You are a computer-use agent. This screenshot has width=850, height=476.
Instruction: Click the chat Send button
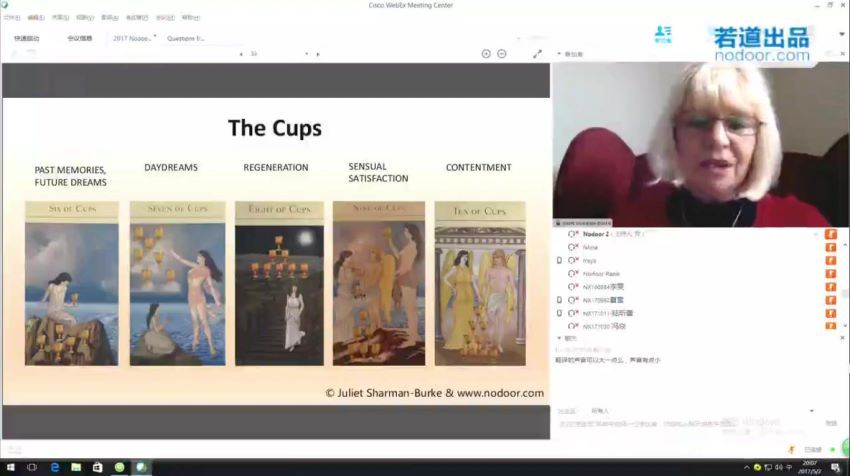point(831,423)
